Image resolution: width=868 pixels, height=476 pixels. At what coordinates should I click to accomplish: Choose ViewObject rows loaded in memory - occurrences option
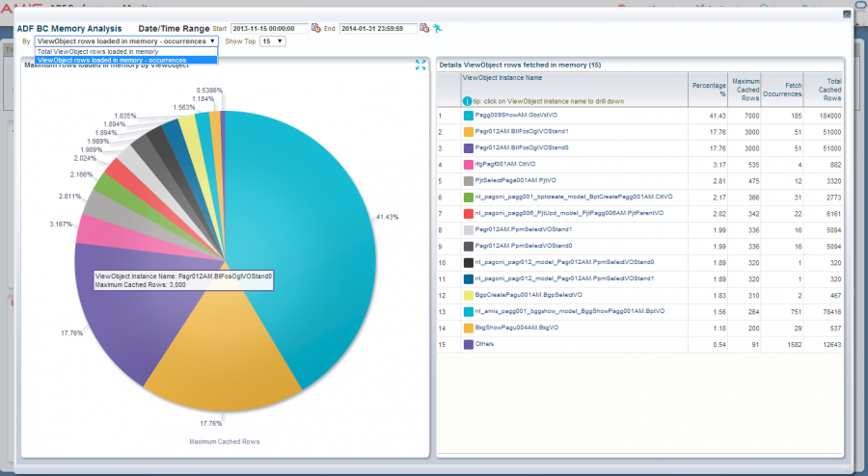point(111,60)
